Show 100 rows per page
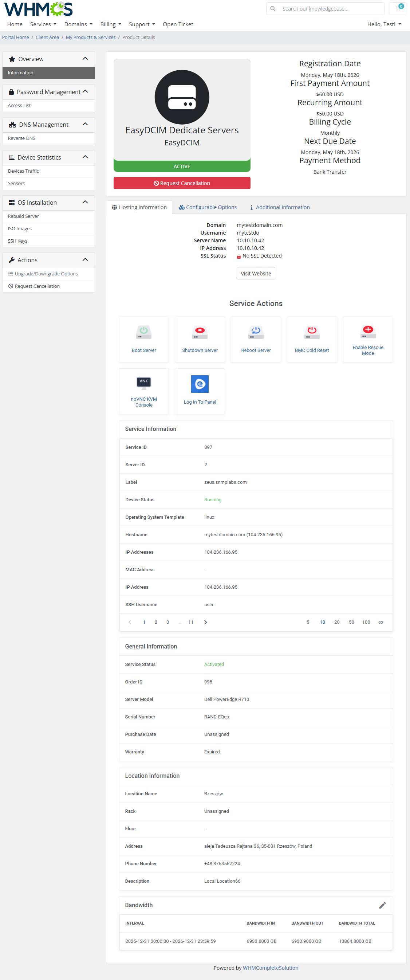The image size is (410, 980). pyautogui.click(x=366, y=622)
